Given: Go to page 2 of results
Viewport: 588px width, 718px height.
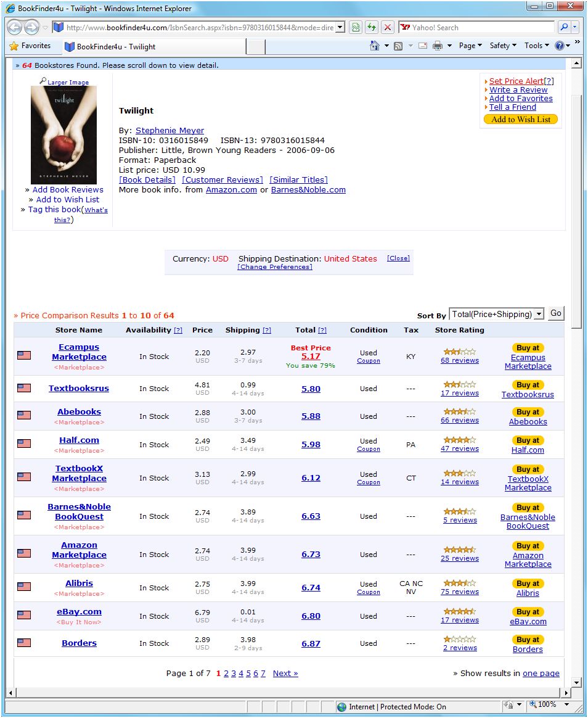Looking at the screenshot, I should [226, 674].
